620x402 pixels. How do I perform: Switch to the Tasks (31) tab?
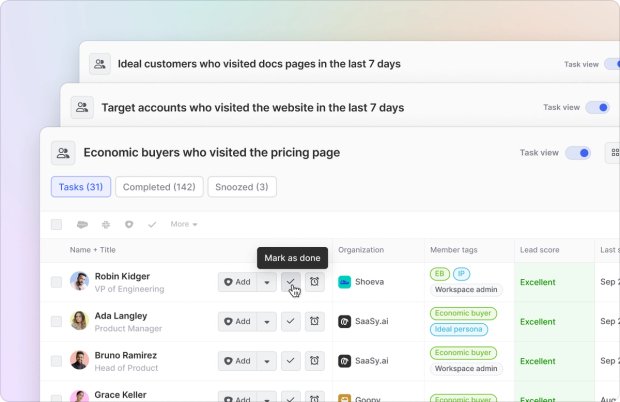(81, 187)
